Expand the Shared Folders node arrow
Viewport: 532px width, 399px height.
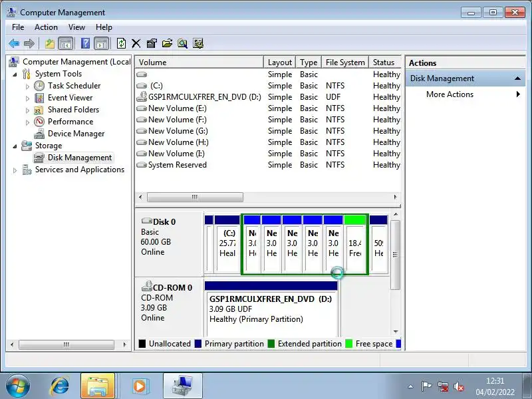click(27, 110)
